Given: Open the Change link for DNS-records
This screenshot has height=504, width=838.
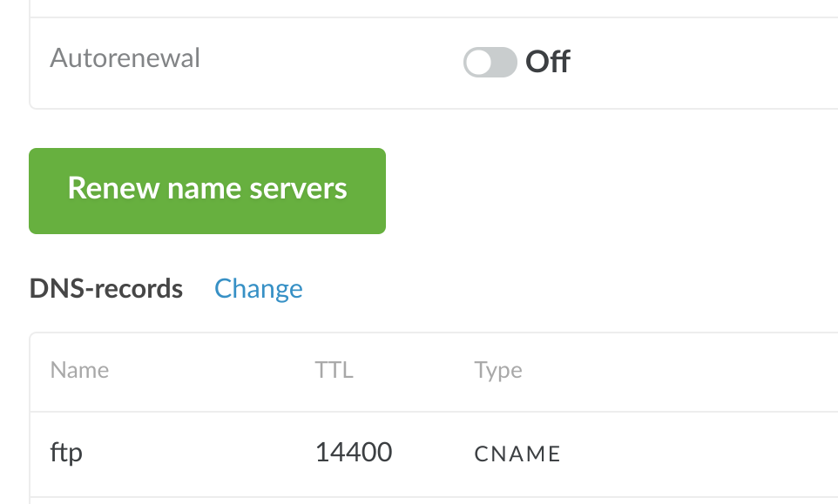Looking at the screenshot, I should (x=259, y=289).
